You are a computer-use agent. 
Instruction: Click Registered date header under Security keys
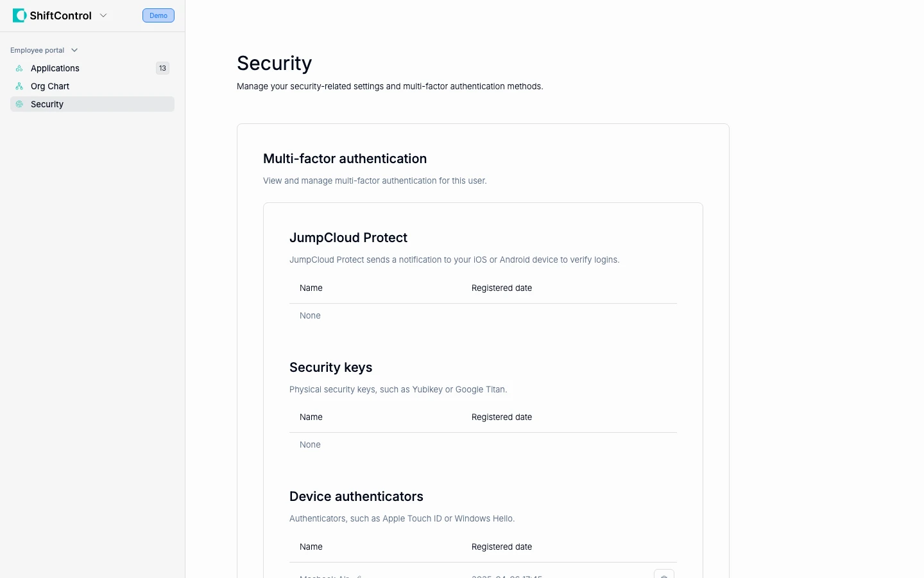pyautogui.click(x=502, y=417)
